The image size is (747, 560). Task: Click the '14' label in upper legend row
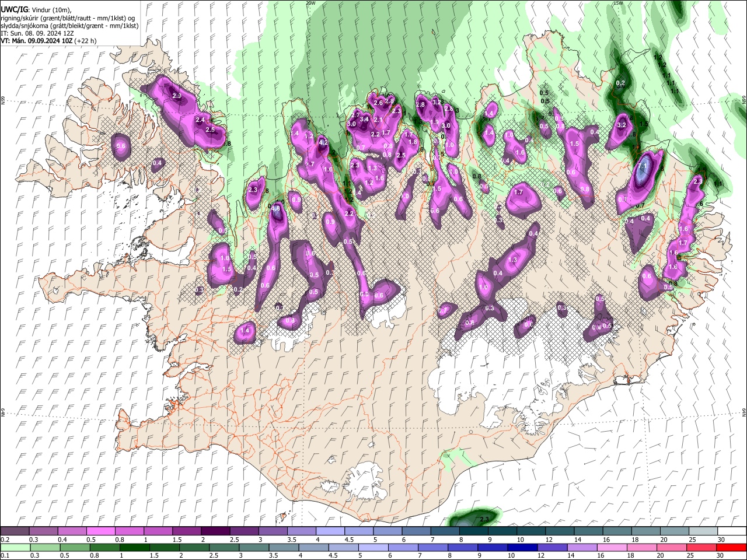578,540
